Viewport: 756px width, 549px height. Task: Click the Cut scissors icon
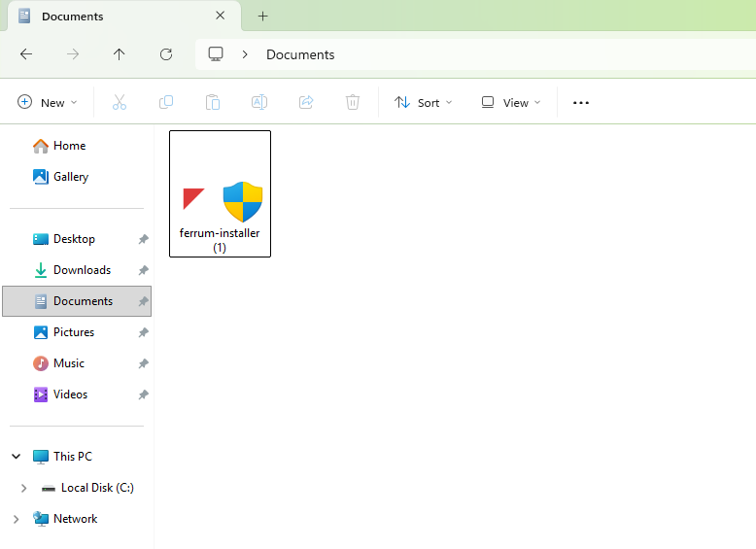click(x=120, y=102)
